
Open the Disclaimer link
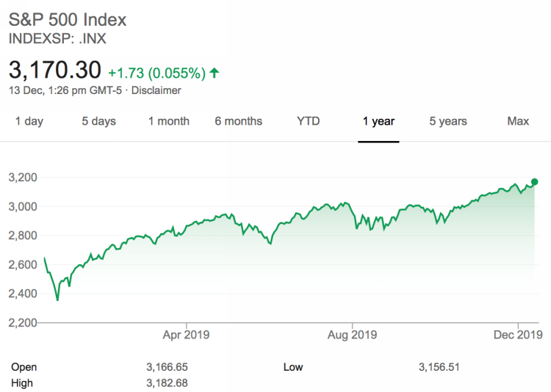(x=156, y=90)
